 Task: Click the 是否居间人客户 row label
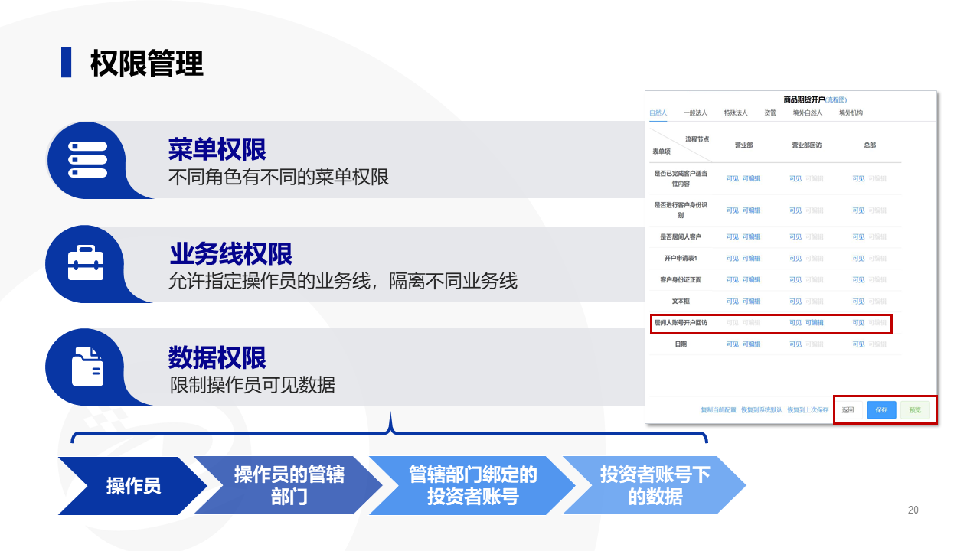(681, 236)
